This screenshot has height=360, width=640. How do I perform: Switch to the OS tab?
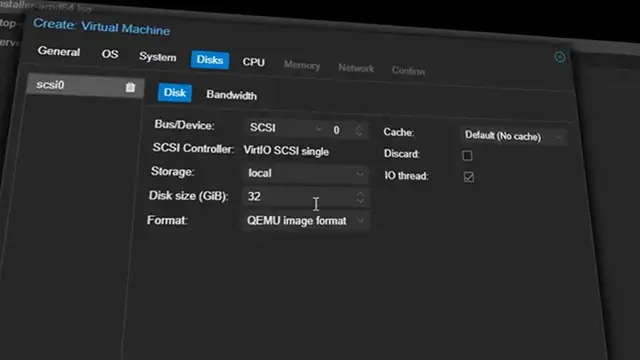(110, 54)
